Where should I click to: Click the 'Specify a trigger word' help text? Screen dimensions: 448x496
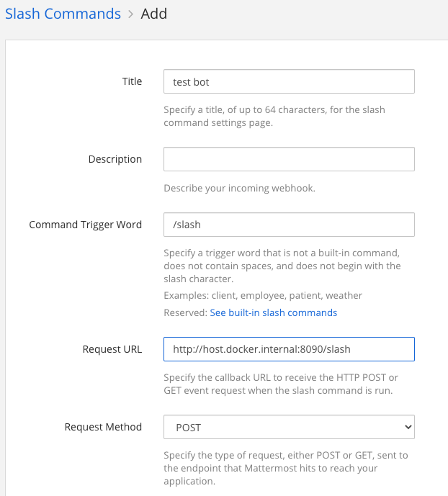click(x=282, y=266)
